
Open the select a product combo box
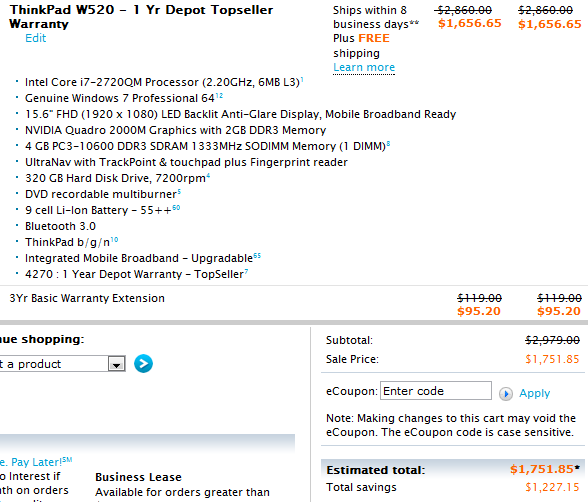point(62,364)
